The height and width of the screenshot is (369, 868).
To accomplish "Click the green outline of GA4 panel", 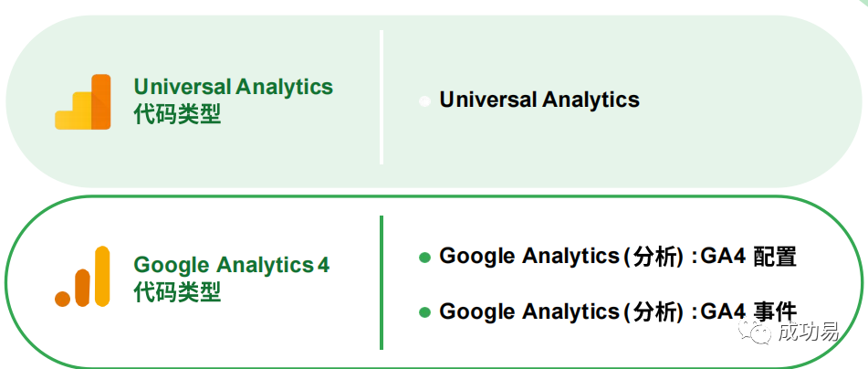I will click(456, 196).
